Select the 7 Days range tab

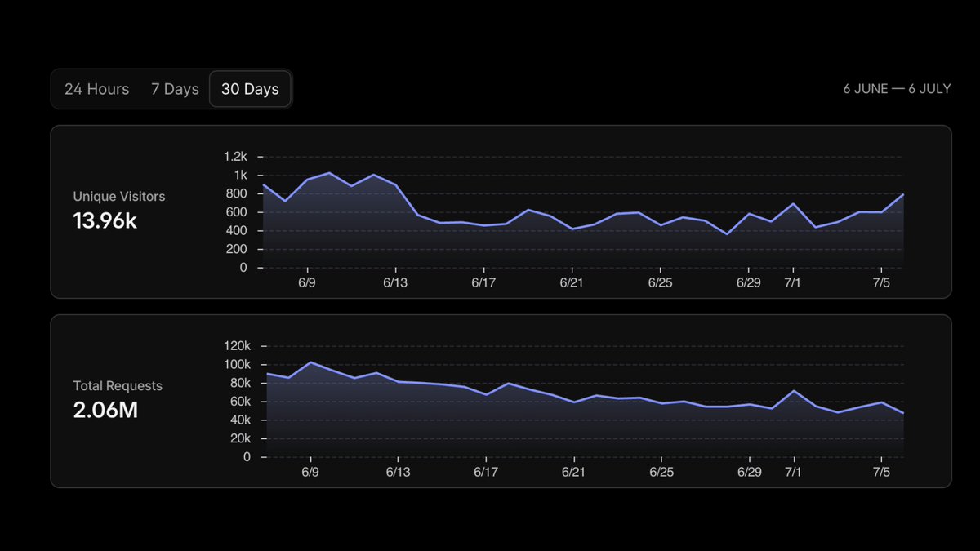click(x=175, y=89)
